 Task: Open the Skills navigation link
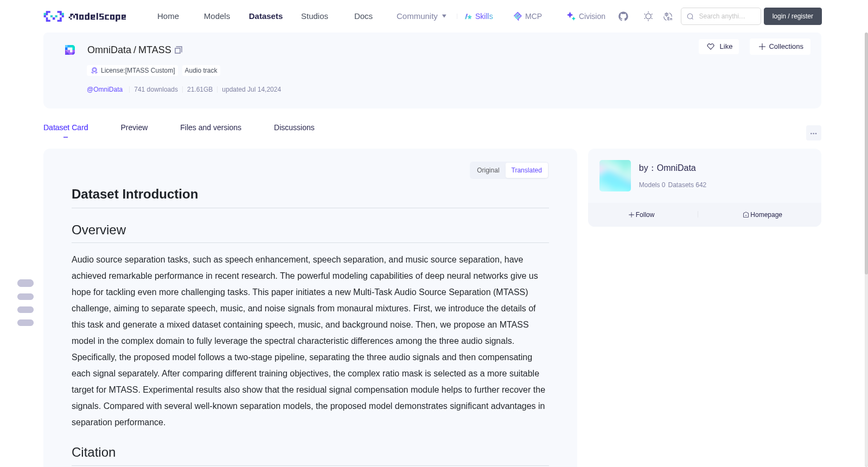478,16
